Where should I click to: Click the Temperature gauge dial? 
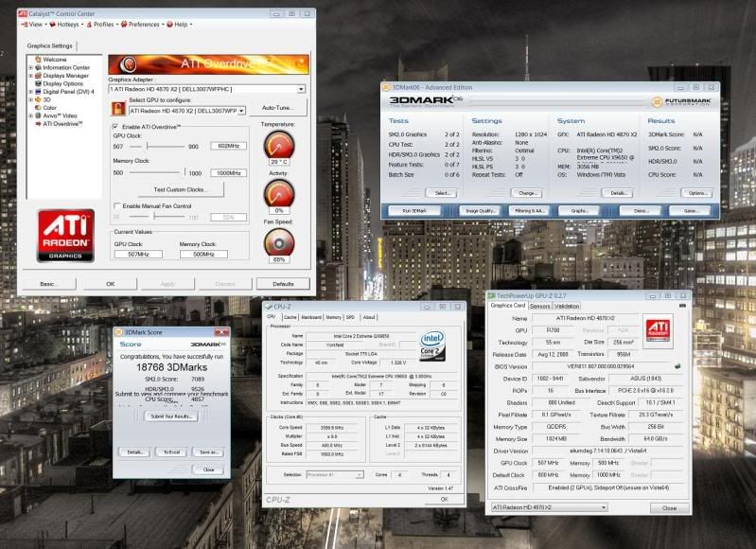[x=279, y=144]
